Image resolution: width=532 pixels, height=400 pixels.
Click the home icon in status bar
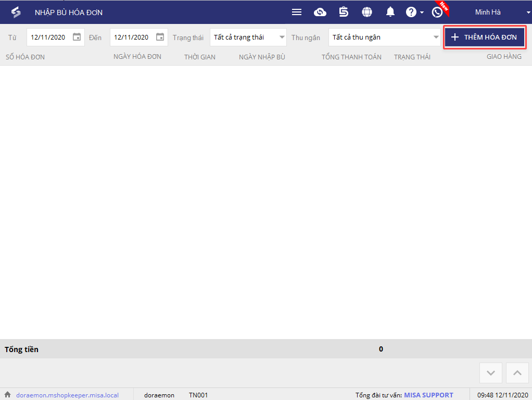[7, 395]
